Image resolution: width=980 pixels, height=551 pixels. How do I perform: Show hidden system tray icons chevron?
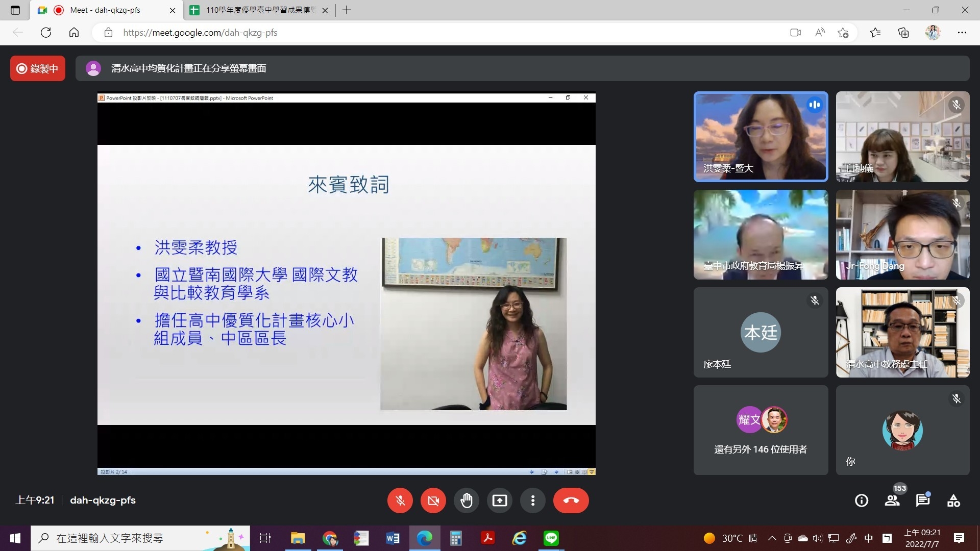tap(772, 538)
